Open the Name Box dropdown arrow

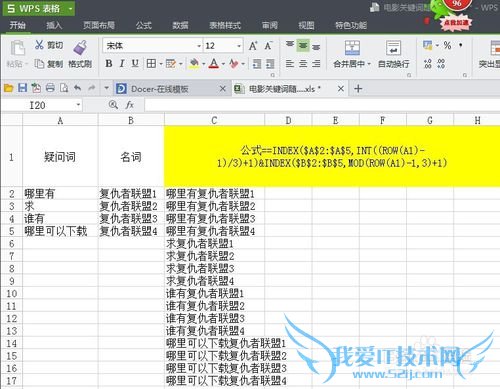78,105
